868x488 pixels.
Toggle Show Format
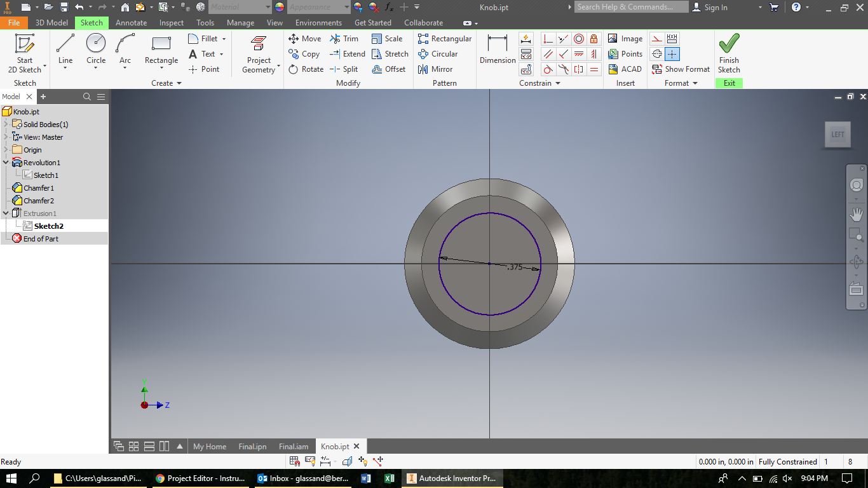click(x=681, y=69)
